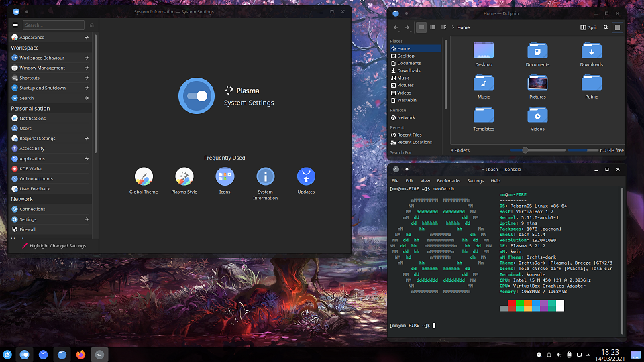Select Connections in settings sidebar

pos(50,209)
